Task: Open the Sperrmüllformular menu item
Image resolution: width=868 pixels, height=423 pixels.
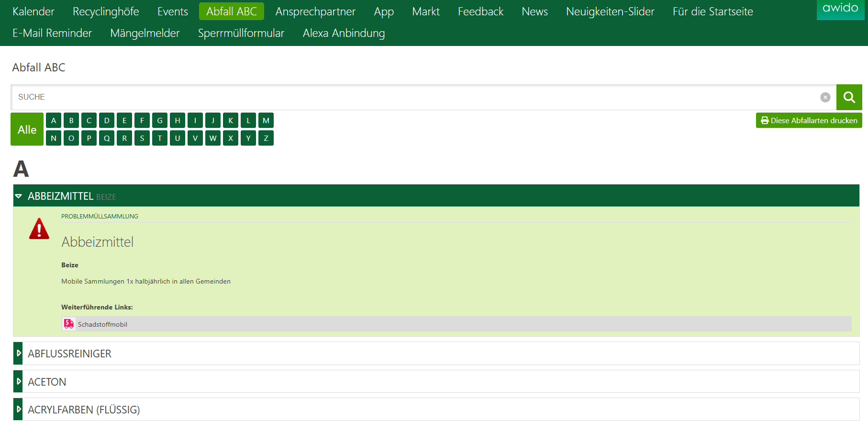Action: point(241,33)
